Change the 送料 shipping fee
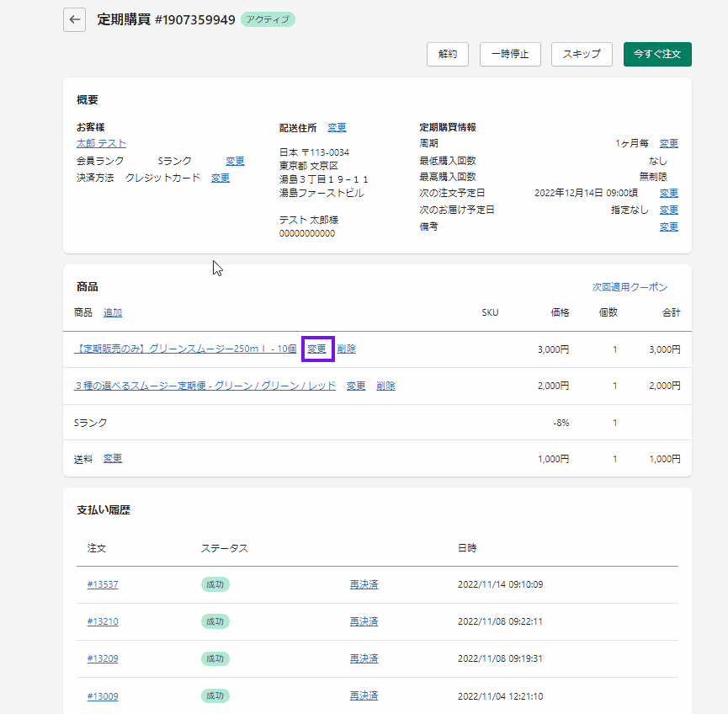This screenshot has width=728, height=714. click(x=113, y=459)
